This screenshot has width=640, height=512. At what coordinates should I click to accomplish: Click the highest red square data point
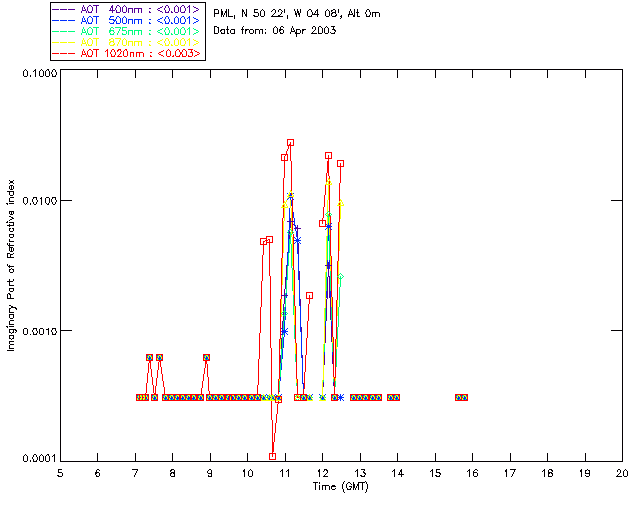291,143
